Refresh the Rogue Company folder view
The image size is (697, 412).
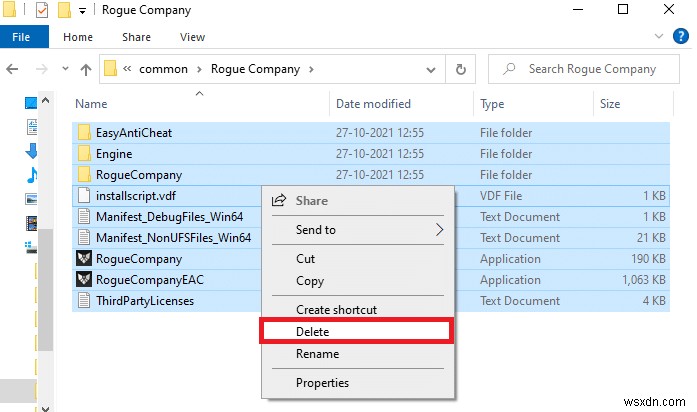pos(462,69)
